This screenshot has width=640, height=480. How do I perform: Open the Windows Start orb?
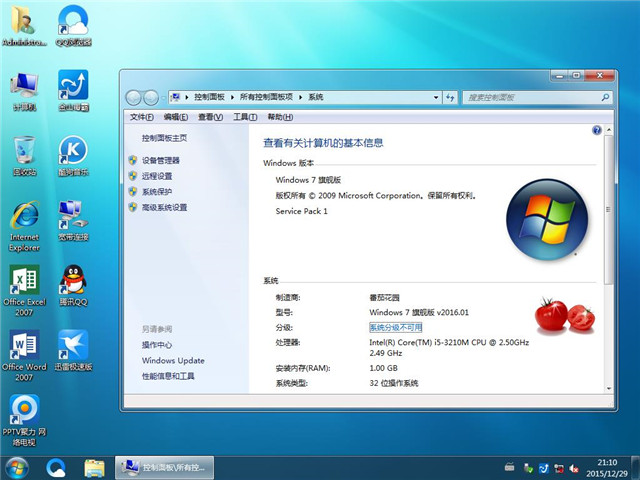[17, 468]
